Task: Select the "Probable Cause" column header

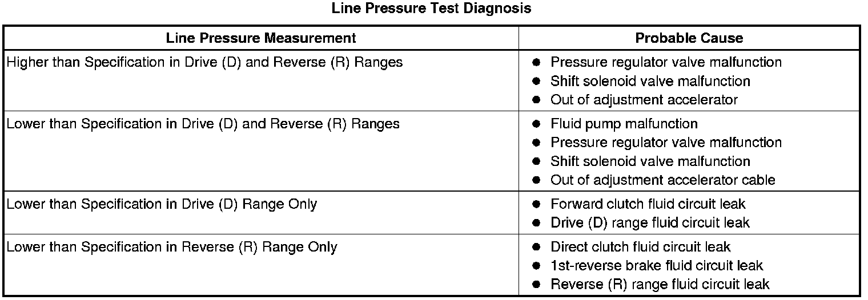Action: click(689, 38)
